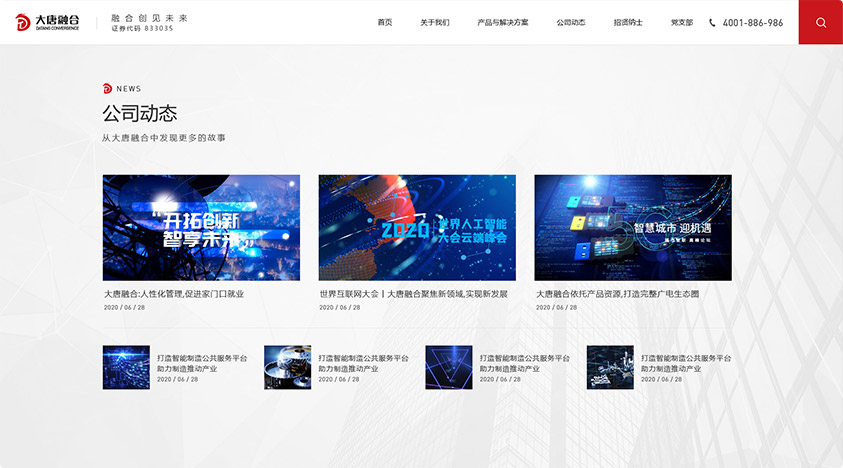Open 打造智能制造公共服务平台 title beside data chart thumbnail
The height and width of the screenshot is (468, 843).
click(x=686, y=363)
